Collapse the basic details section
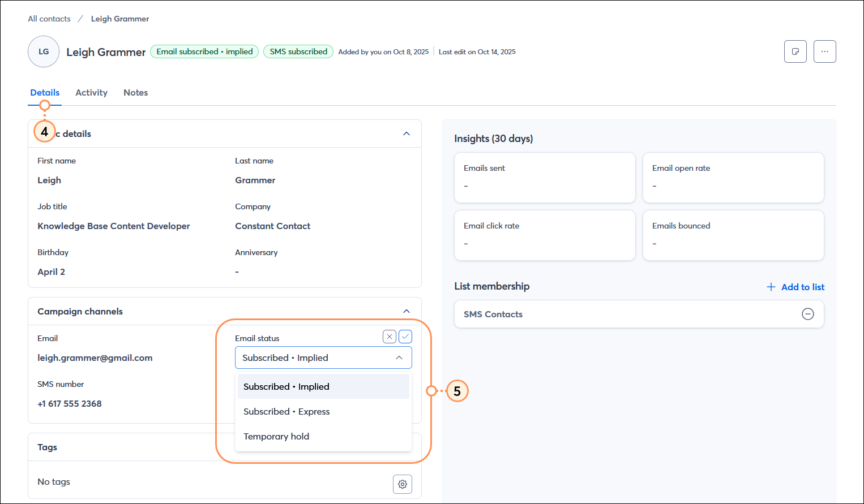Viewport: 864px width, 504px height. 407,133
